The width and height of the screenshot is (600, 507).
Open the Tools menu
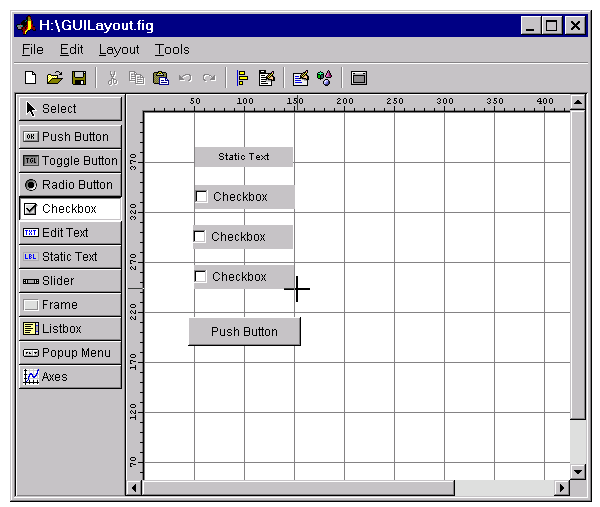coord(172,50)
